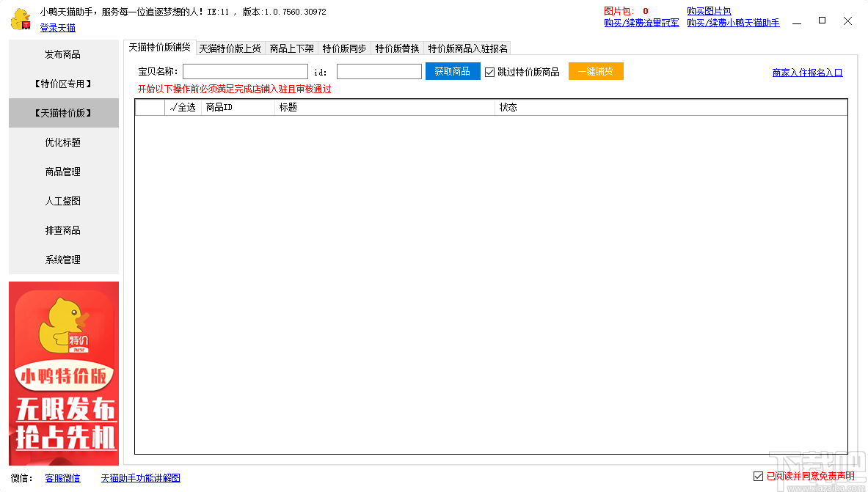Open 优化标题 in the sidebar
Viewport: 868px width, 492px height.
(x=63, y=142)
